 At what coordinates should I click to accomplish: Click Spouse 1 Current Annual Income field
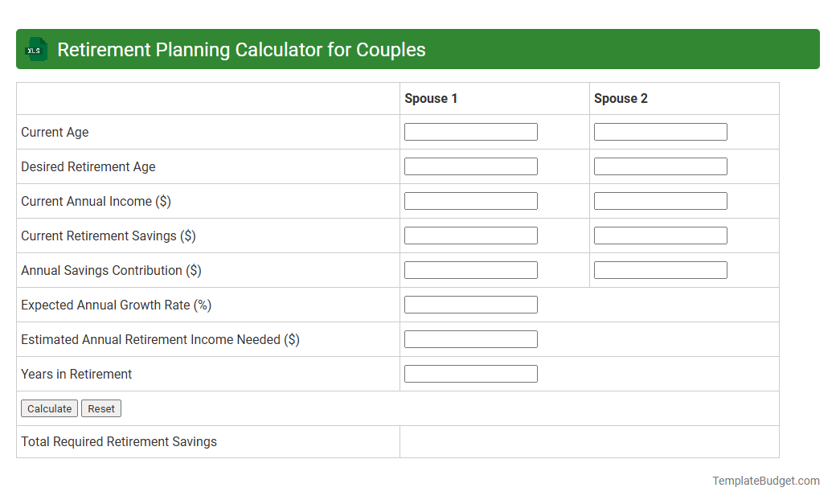[x=470, y=200]
